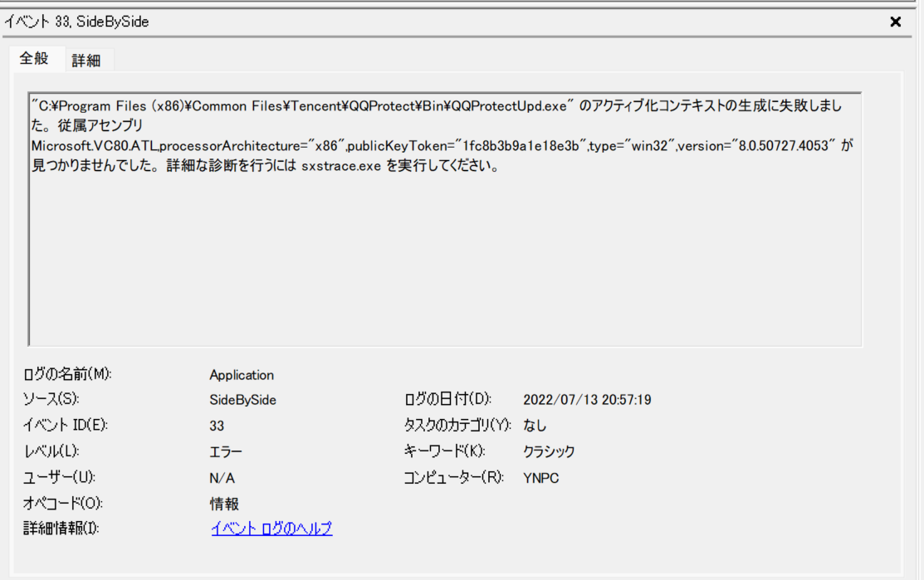Select the user value N/A
The width and height of the screenshot is (924, 580).
coord(222,478)
